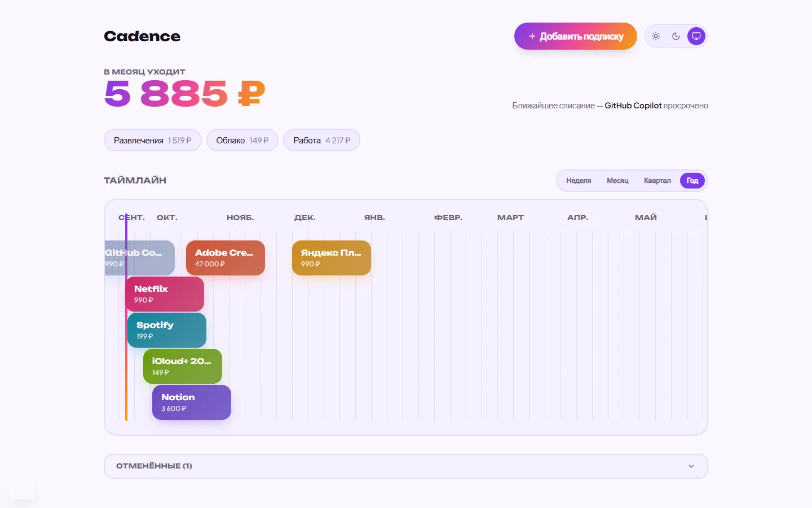The height and width of the screenshot is (508, 812).
Task: Open the Spotify subscription card
Action: coord(167,330)
